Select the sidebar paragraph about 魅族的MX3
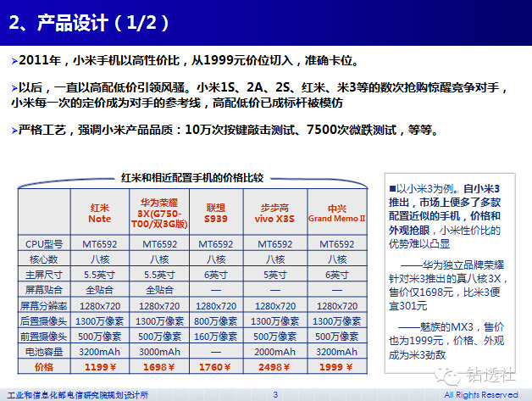Screen dimensions: 532x401 pyautogui.click(x=446, y=341)
